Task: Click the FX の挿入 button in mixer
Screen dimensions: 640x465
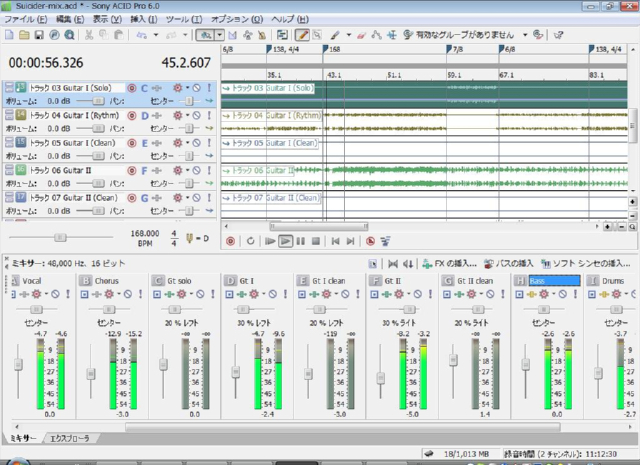Action: coord(451,263)
